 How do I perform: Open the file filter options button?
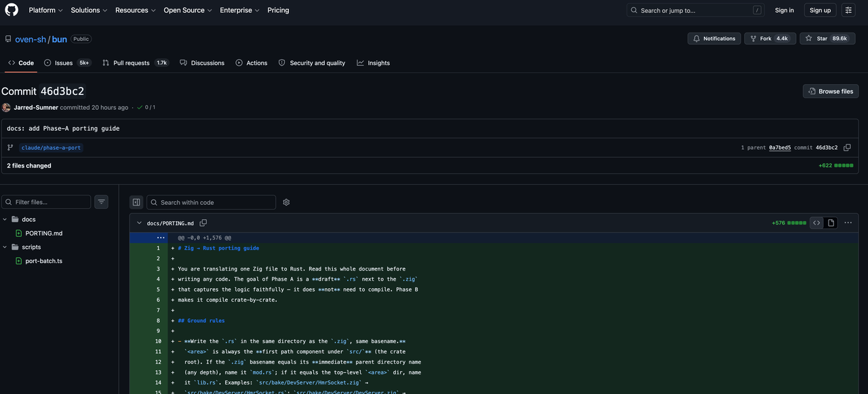tap(101, 201)
